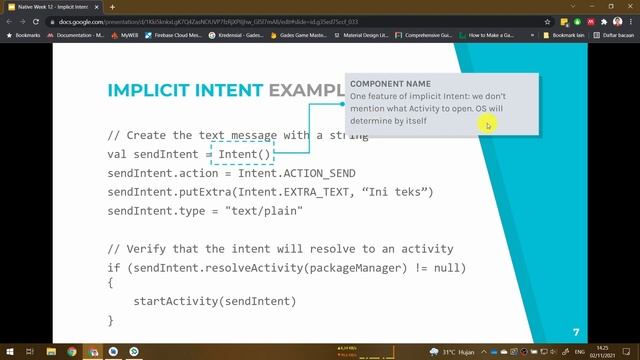Open the Gades Game Maste... bookmark
The width and height of the screenshot is (640, 360).
point(298,36)
